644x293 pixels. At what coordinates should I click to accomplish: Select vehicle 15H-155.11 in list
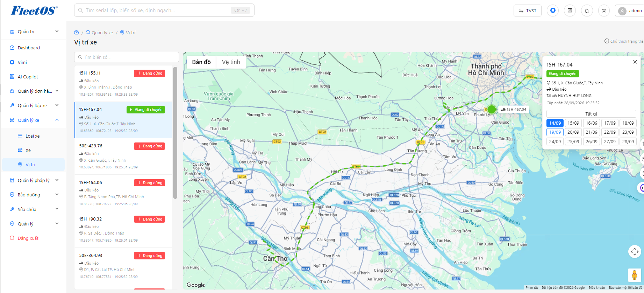pos(123,83)
